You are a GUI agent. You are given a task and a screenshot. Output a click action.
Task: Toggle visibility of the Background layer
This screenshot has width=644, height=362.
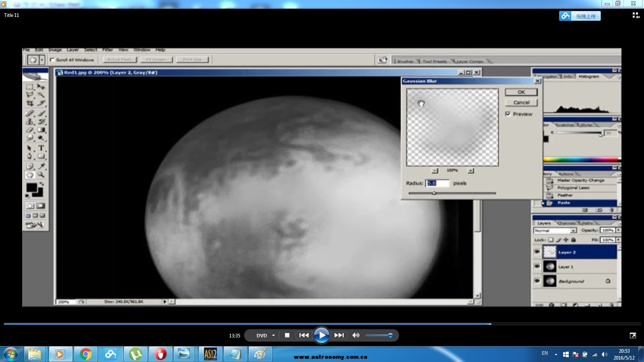(x=537, y=281)
